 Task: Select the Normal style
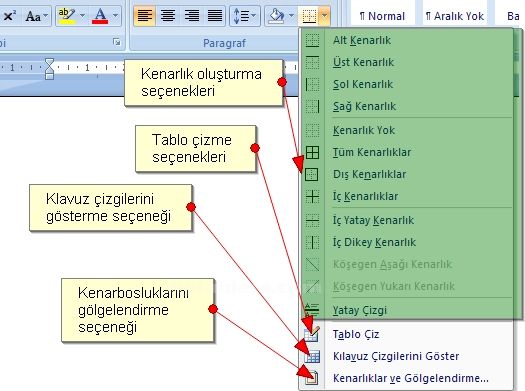382,16
